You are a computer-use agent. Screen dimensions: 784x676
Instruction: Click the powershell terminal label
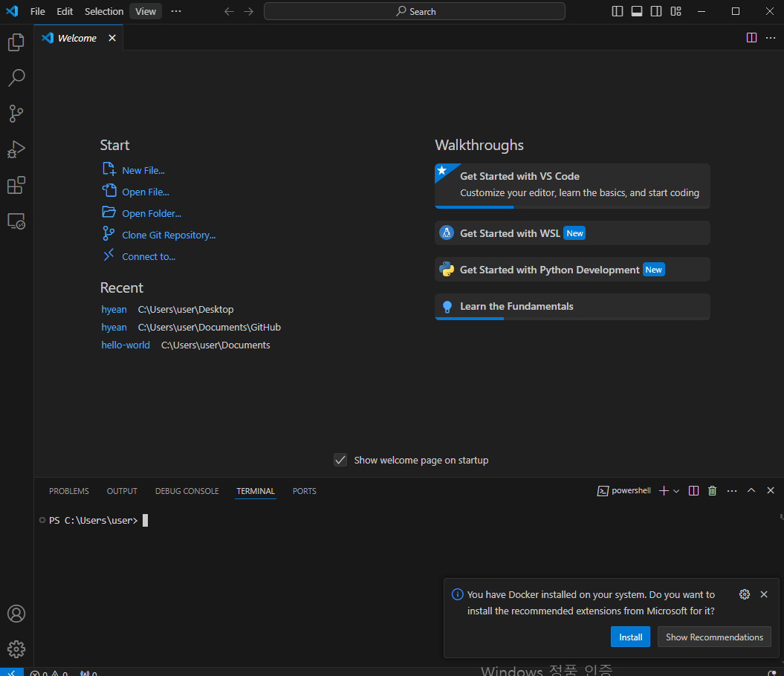click(x=624, y=490)
